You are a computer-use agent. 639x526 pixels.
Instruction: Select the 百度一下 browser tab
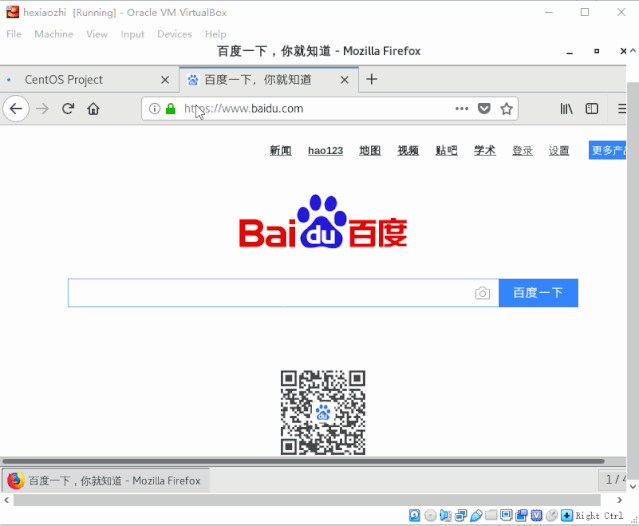coord(269,79)
